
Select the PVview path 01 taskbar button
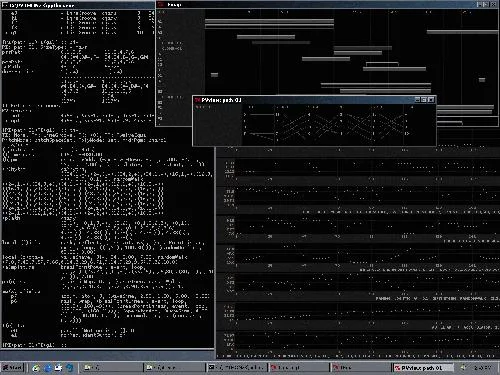click(423, 368)
